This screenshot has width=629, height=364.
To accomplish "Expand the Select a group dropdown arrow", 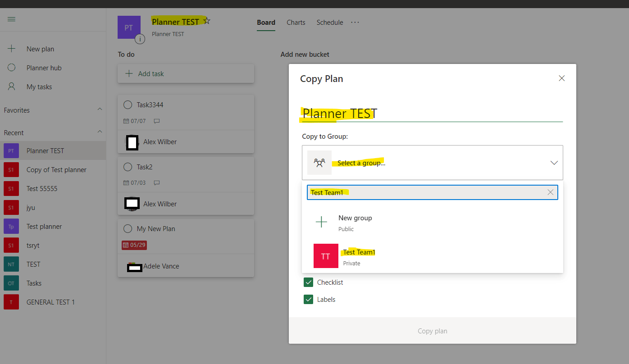I will [554, 163].
